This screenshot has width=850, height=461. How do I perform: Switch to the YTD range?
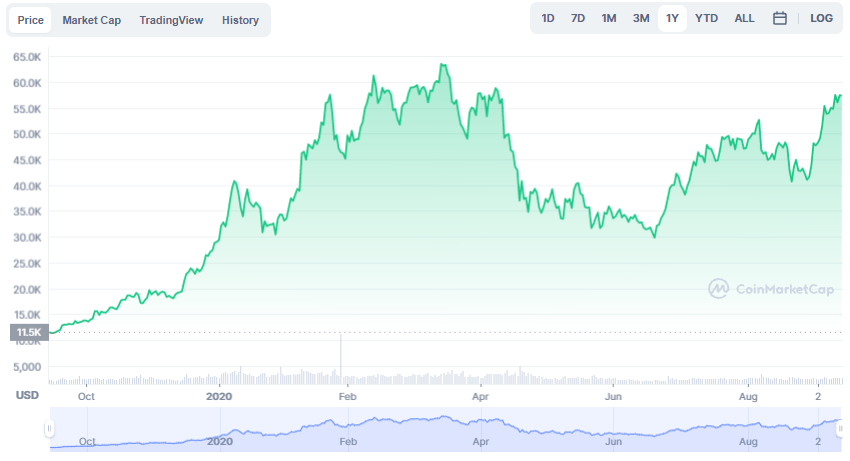click(x=706, y=18)
